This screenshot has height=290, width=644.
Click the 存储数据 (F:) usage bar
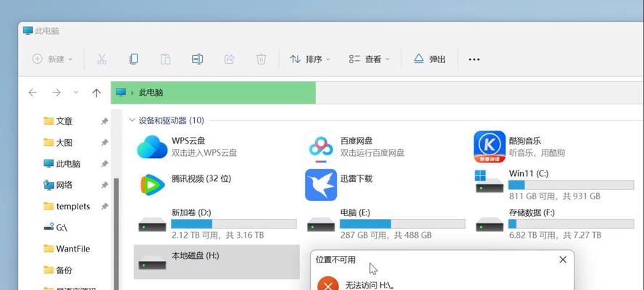coord(572,224)
